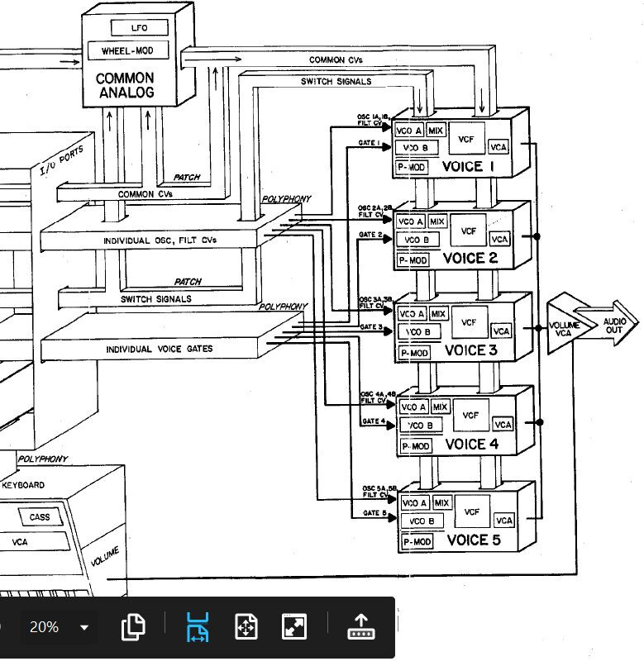644x666 pixels.
Task: Click the VCO B box inside VOICE 4
Action: pos(422,426)
